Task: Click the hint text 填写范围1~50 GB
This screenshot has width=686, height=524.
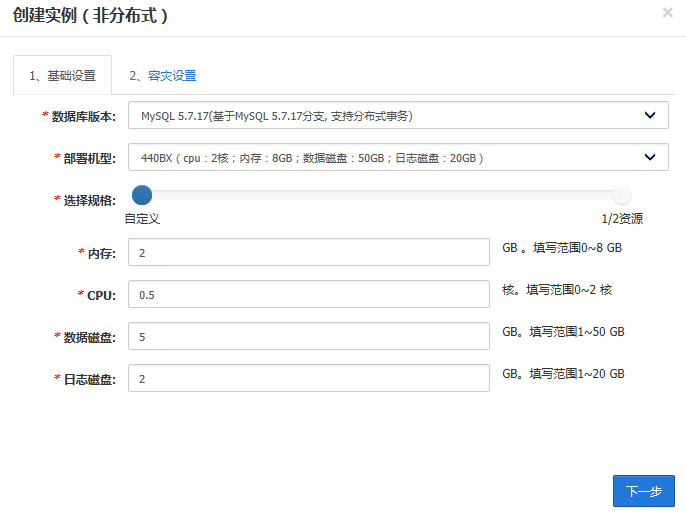Action: click(577, 332)
